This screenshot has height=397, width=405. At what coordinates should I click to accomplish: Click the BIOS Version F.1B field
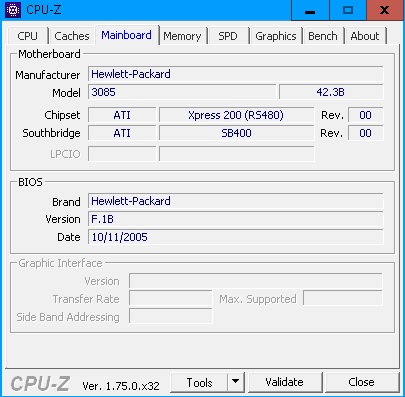tap(235, 219)
